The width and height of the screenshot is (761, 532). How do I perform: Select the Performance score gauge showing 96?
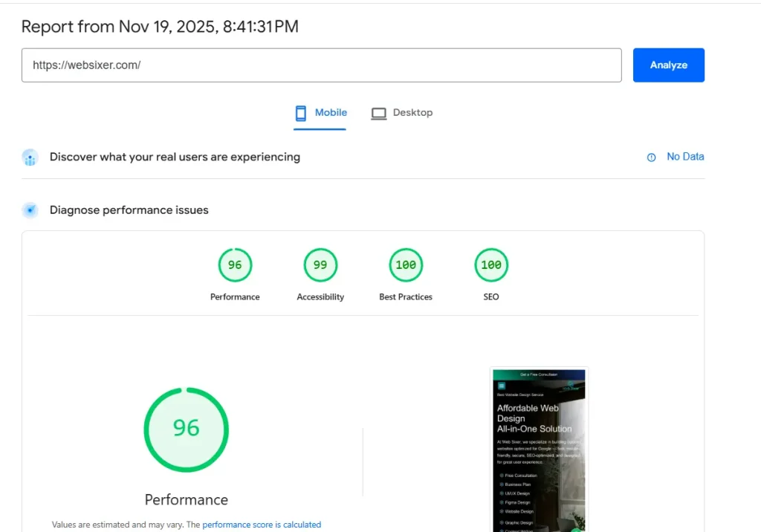click(235, 265)
